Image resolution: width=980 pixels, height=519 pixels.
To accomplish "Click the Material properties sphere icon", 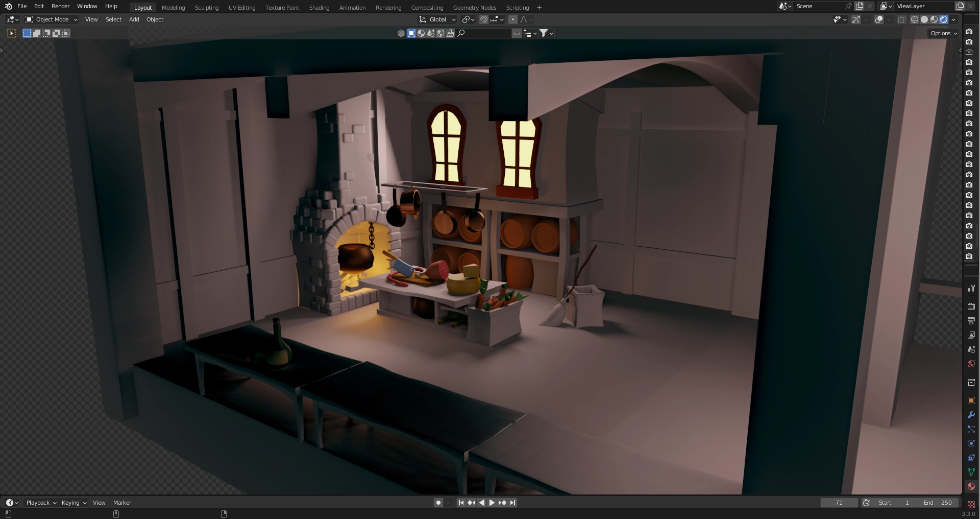I will coord(971,486).
